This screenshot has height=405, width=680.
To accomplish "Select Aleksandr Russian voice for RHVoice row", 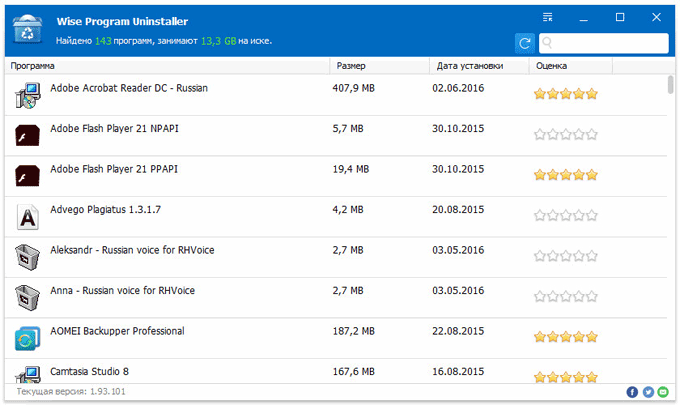I will (336, 257).
